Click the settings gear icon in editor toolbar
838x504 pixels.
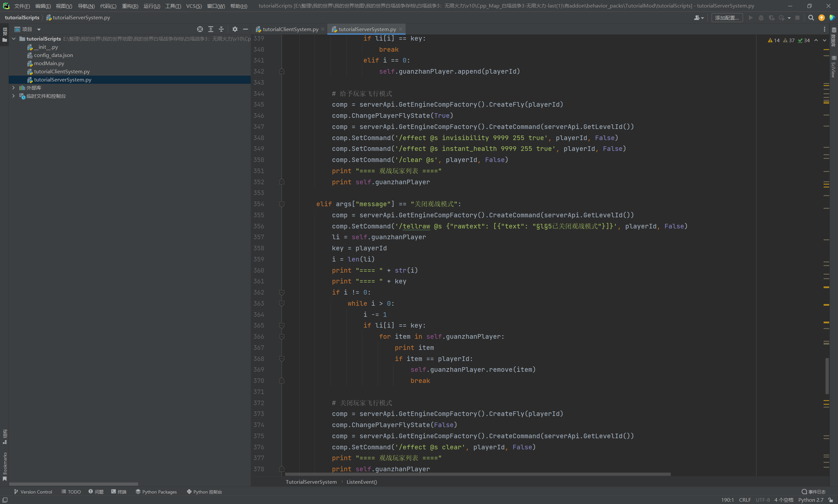pyautogui.click(x=235, y=29)
